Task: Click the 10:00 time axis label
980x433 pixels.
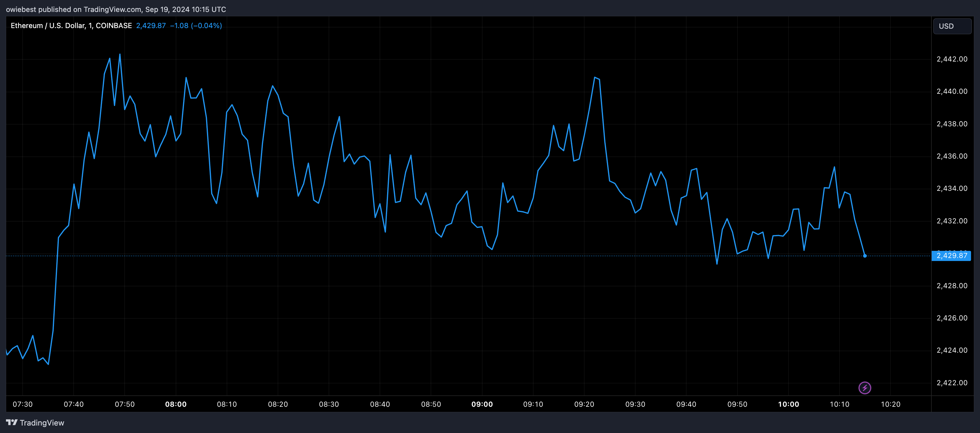Action: pos(788,404)
